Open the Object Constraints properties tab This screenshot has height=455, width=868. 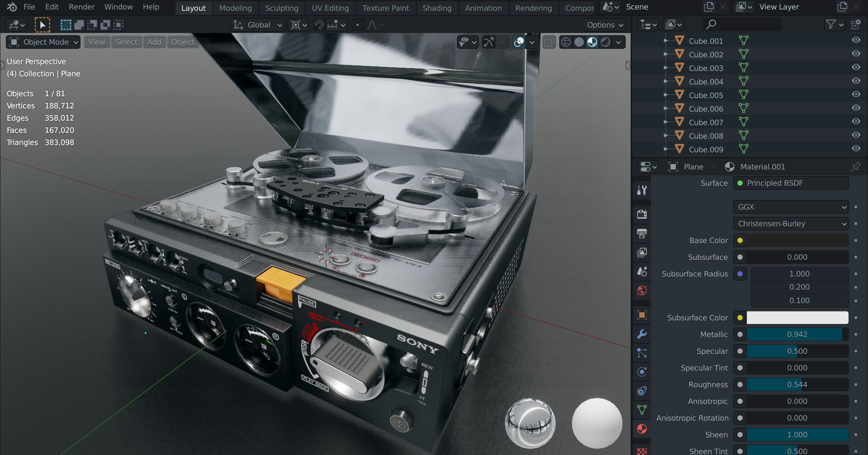coord(642,391)
